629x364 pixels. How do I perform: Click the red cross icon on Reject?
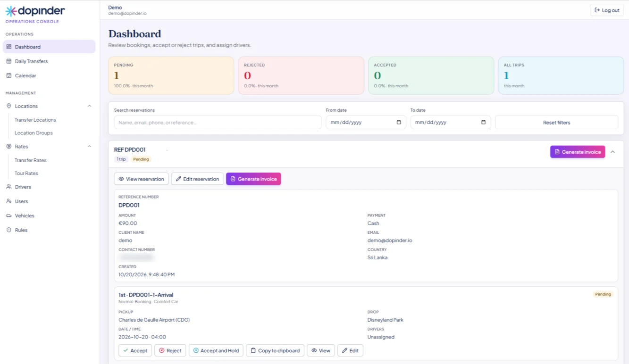pyautogui.click(x=161, y=351)
